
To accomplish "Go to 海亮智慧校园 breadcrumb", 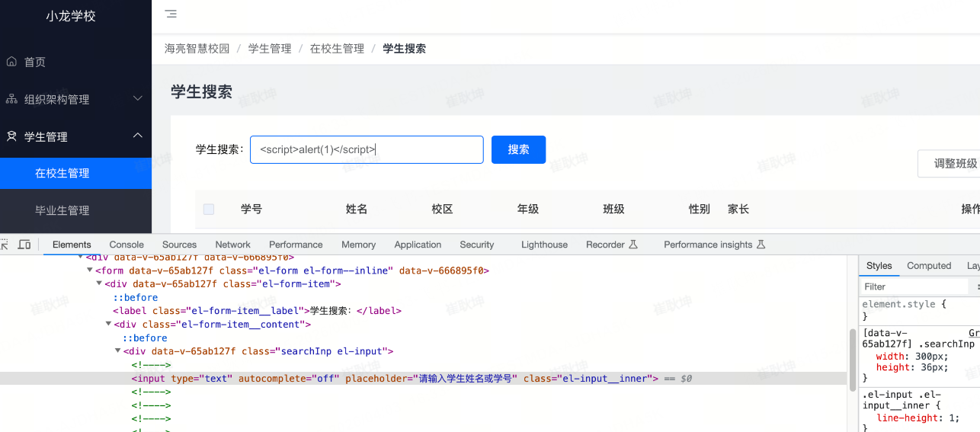I will pyautogui.click(x=197, y=49).
